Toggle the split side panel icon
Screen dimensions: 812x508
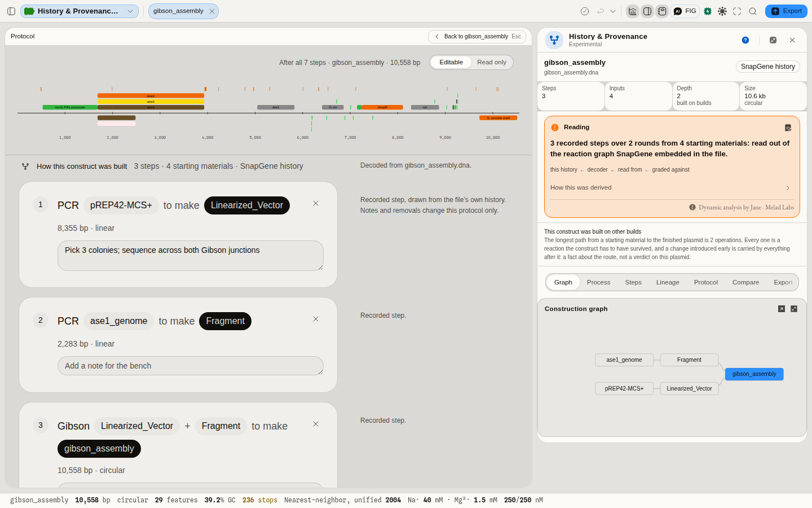[647, 11]
